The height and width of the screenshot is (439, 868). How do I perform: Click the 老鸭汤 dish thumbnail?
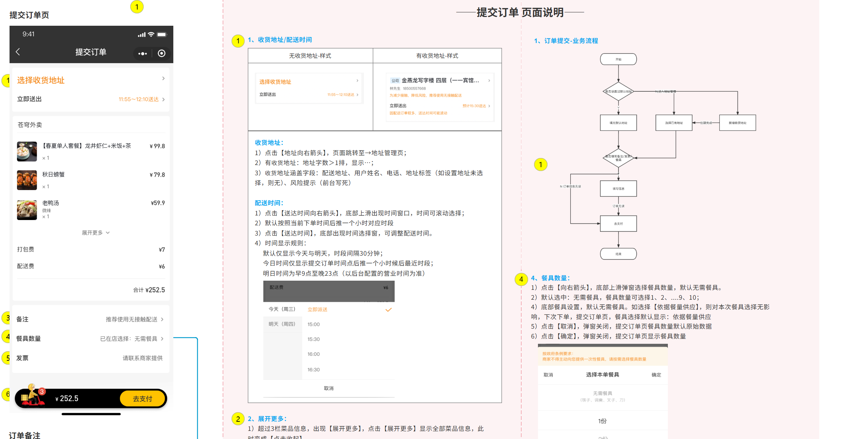pyautogui.click(x=27, y=210)
